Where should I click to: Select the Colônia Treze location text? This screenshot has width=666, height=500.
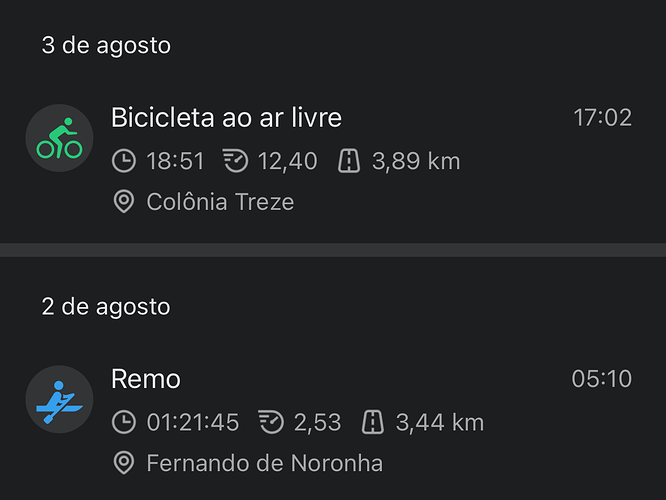pyautogui.click(x=220, y=202)
